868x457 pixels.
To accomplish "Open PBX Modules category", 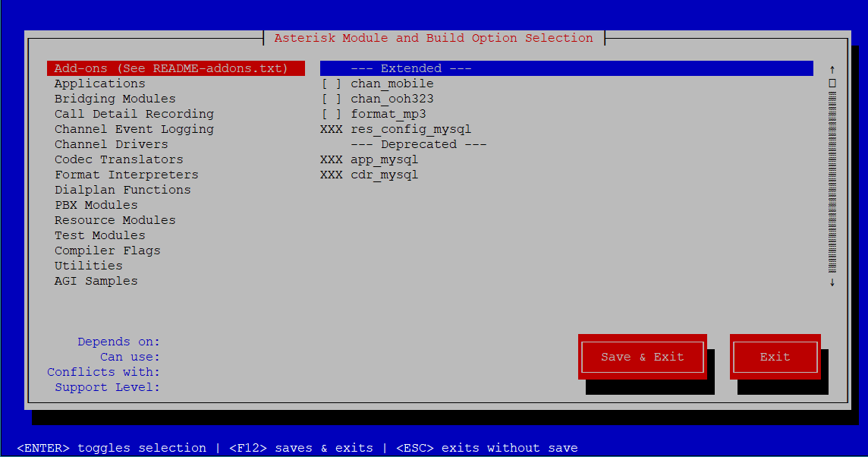I will [96, 205].
